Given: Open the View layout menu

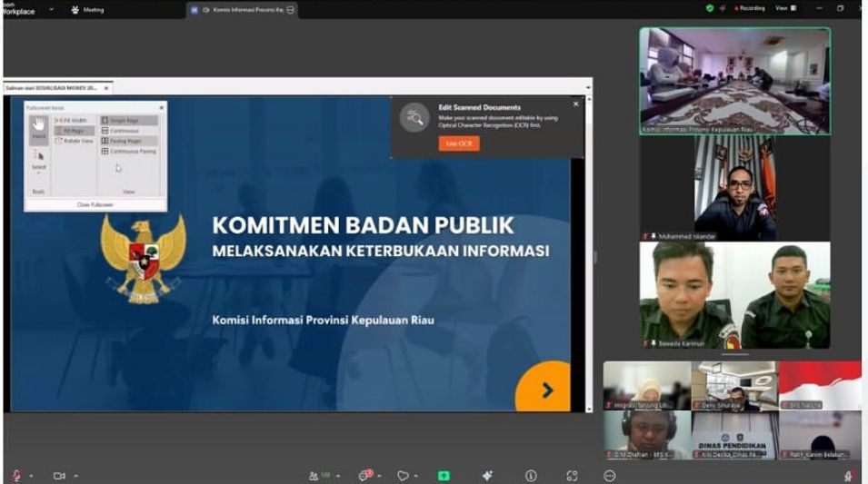Looking at the screenshot, I should pos(785,8).
